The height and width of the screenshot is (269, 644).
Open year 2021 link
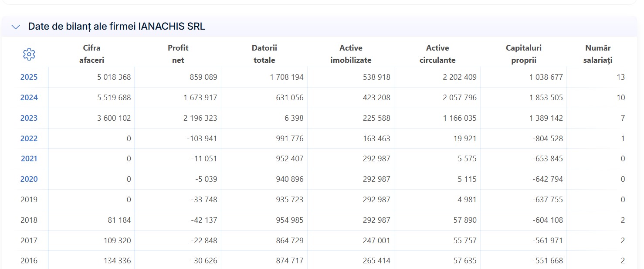coord(29,159)
